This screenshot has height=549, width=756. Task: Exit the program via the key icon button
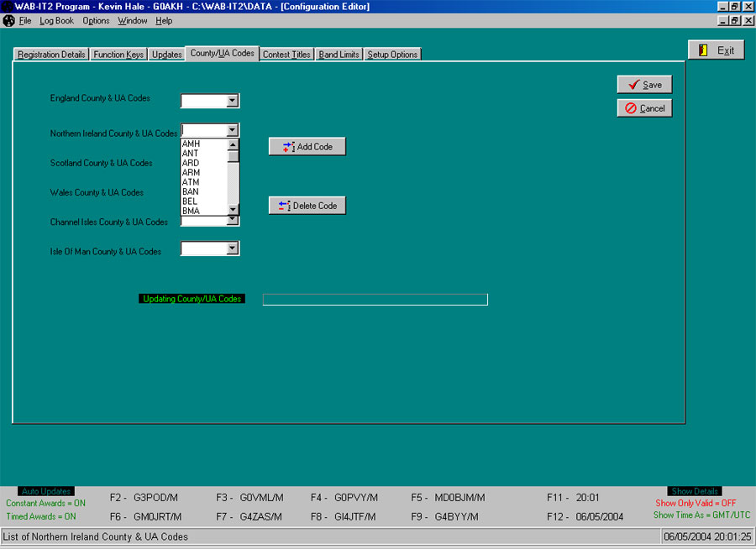(718, 50)
